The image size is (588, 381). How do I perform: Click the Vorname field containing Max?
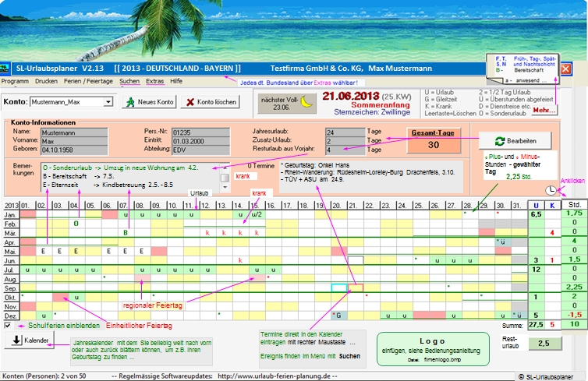coord(74,141)
